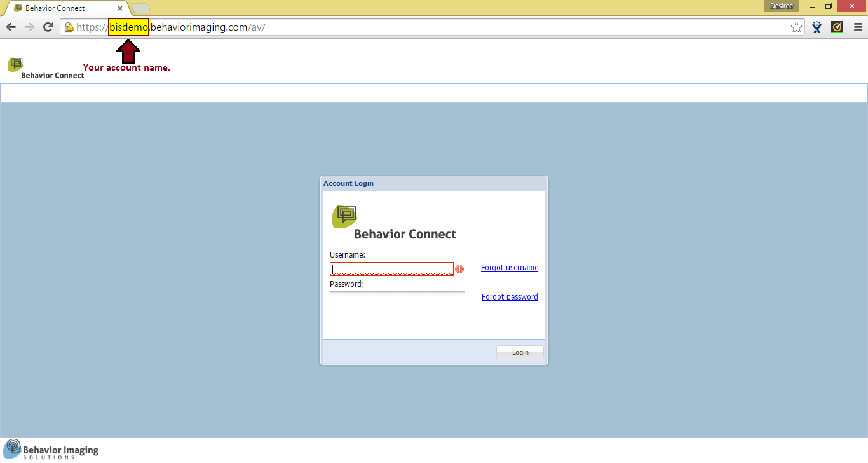
Task: Open the blue figure extension icon
Action: point(817,27)
